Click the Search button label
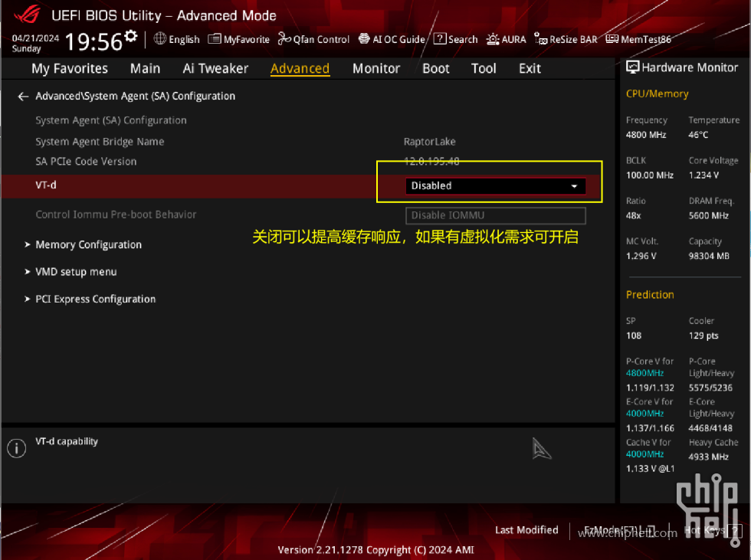Viewport: 751px width, 560px height. (463, 39)
